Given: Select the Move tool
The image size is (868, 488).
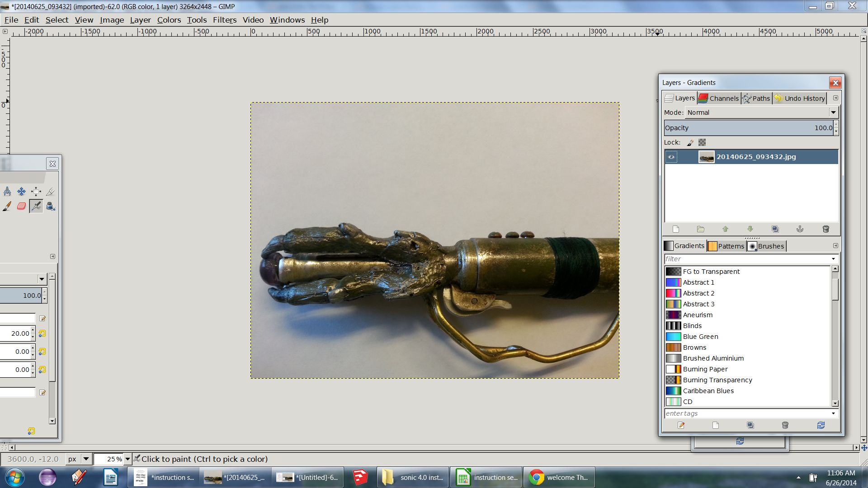Looking at the screenshot, I should [21, 191].
